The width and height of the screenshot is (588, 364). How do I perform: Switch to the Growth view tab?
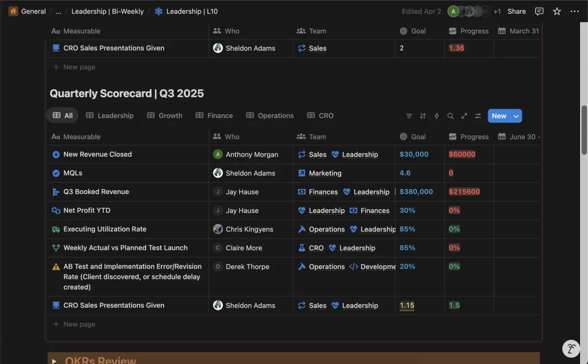coord(165,116)
